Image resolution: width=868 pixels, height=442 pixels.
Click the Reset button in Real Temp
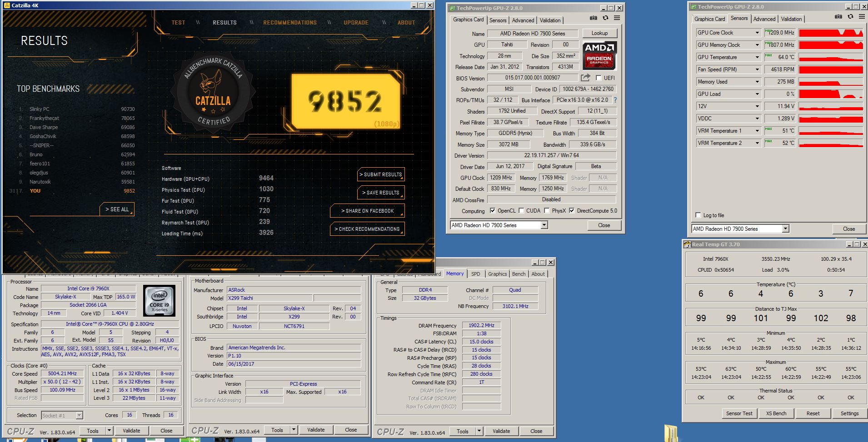(813, 413)
